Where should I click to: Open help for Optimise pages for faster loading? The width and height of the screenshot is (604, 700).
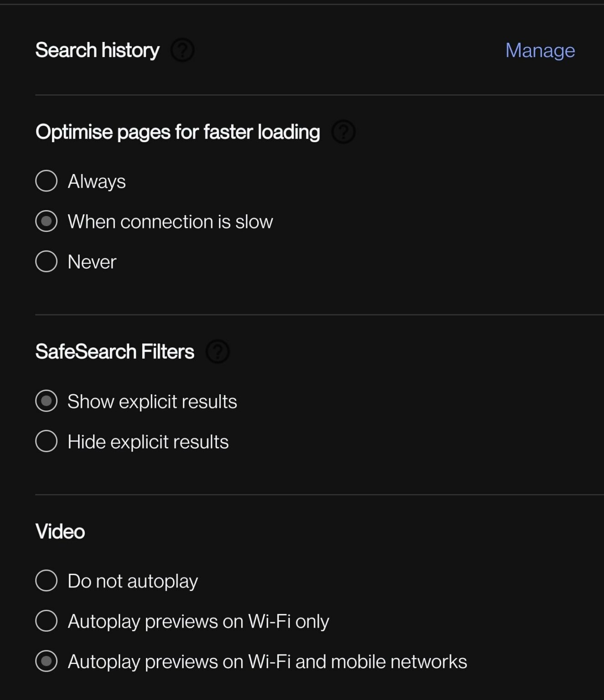click(344, 133)
